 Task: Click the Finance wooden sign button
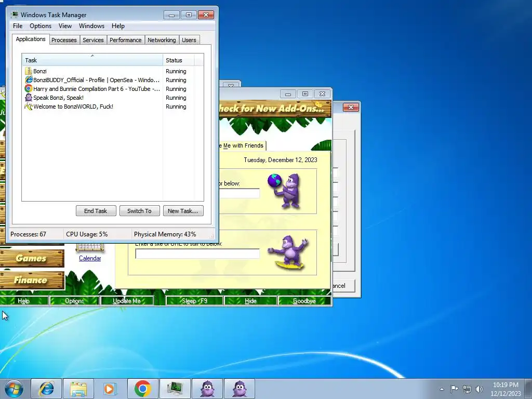pyautogui.click(x=32, y=280)
